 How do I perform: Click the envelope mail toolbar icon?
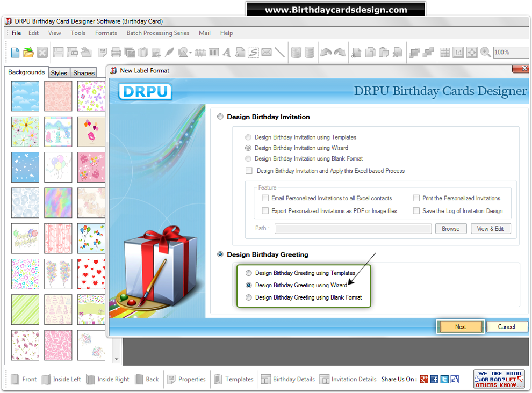pos(267,53)
